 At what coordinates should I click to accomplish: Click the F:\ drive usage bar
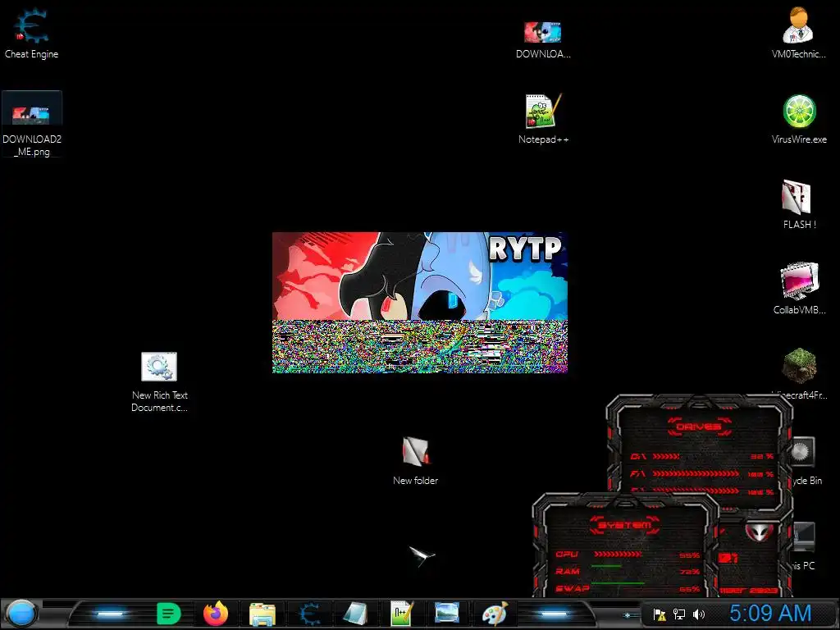[696, 473]
